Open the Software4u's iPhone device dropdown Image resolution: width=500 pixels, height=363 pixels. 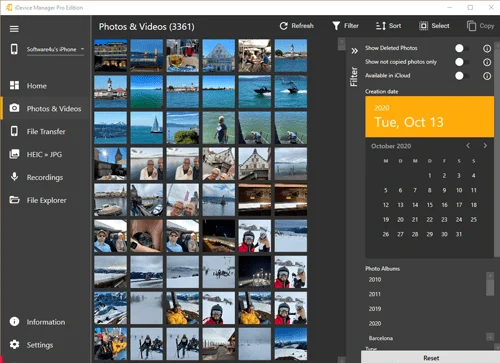click(55, 49)
